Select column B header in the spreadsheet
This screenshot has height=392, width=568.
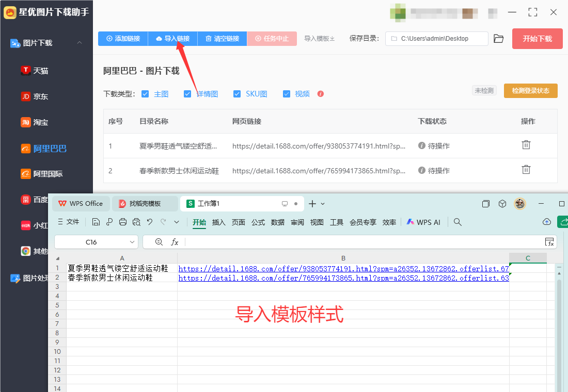tap(343, 258)
